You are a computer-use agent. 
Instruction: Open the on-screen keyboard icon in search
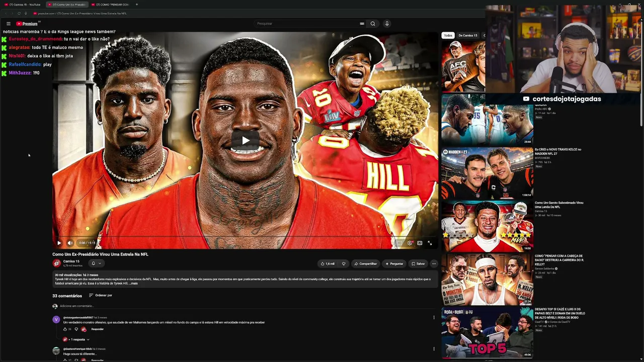362,24
